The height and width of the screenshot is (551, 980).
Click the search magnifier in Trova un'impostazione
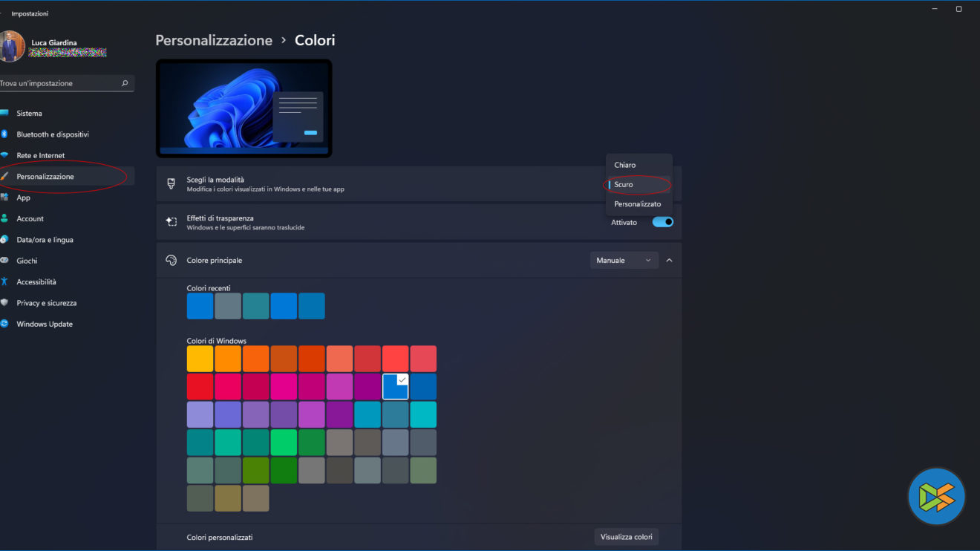[125, 83]
